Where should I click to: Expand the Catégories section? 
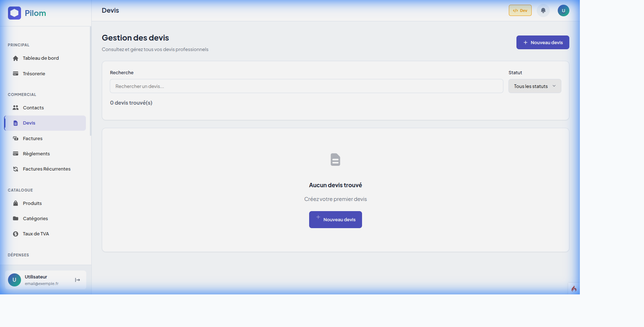click(35, 218)
